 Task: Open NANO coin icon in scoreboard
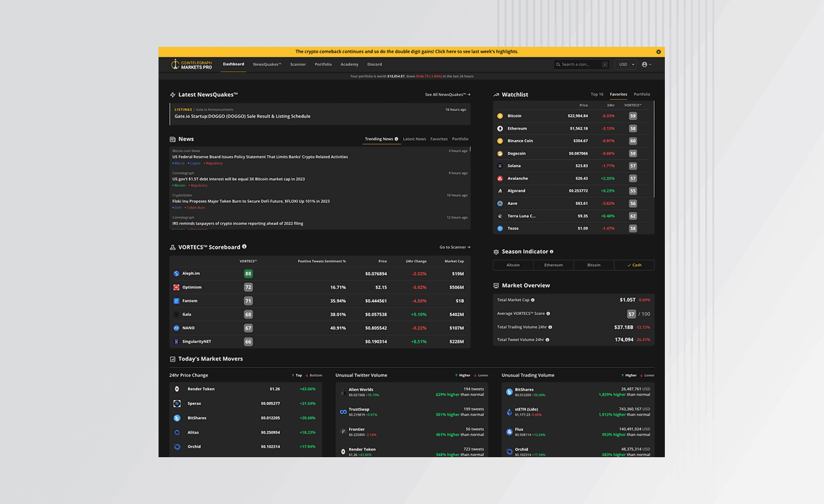[x=176, y=328]
